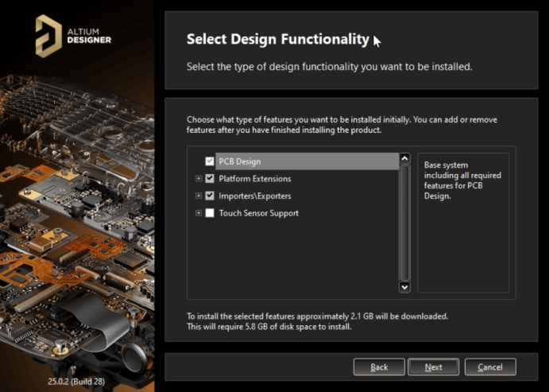The image size is (550, 392).
Task: Expand the Touch Sensor Support node
Action: pos(199,213)
